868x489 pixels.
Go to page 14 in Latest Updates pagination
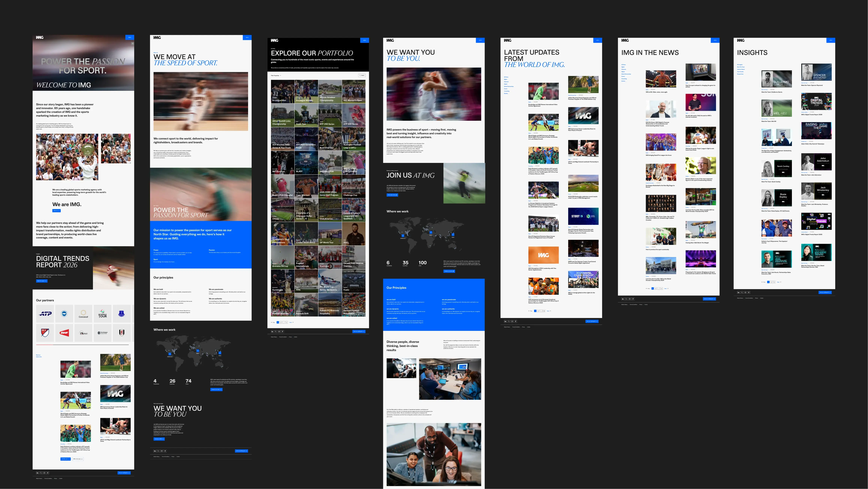click(x=544, y=311)
